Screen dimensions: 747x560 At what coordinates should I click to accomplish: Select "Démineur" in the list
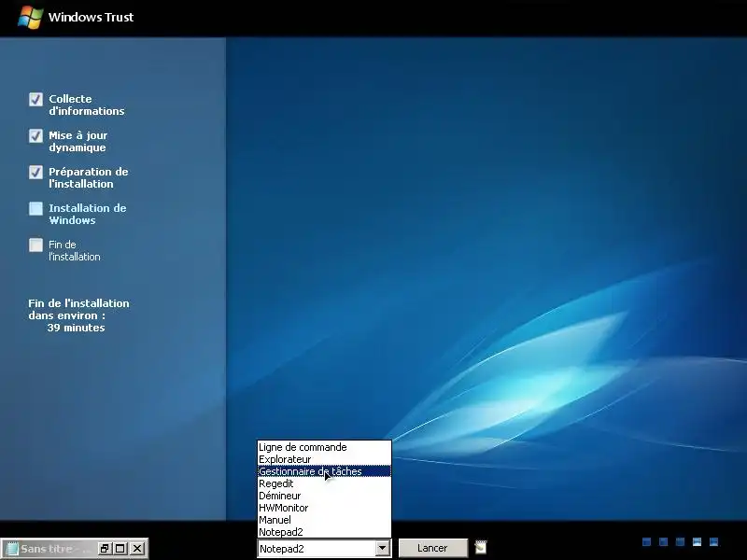click(324, 496)
